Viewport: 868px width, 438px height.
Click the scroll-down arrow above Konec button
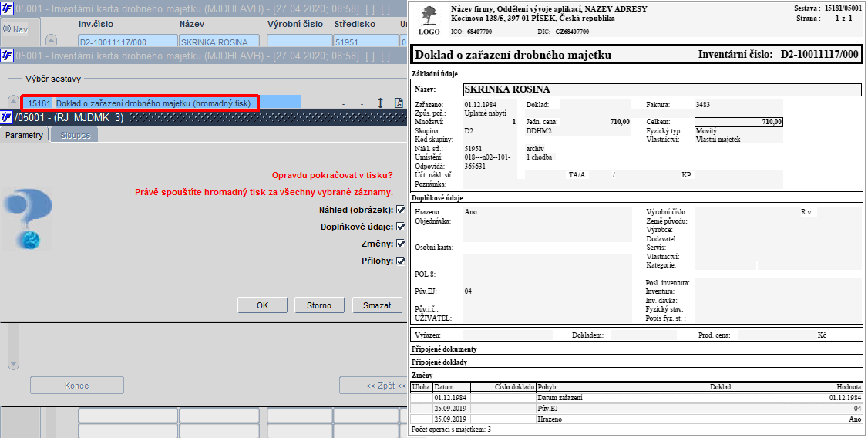click(x=14, y=364)
